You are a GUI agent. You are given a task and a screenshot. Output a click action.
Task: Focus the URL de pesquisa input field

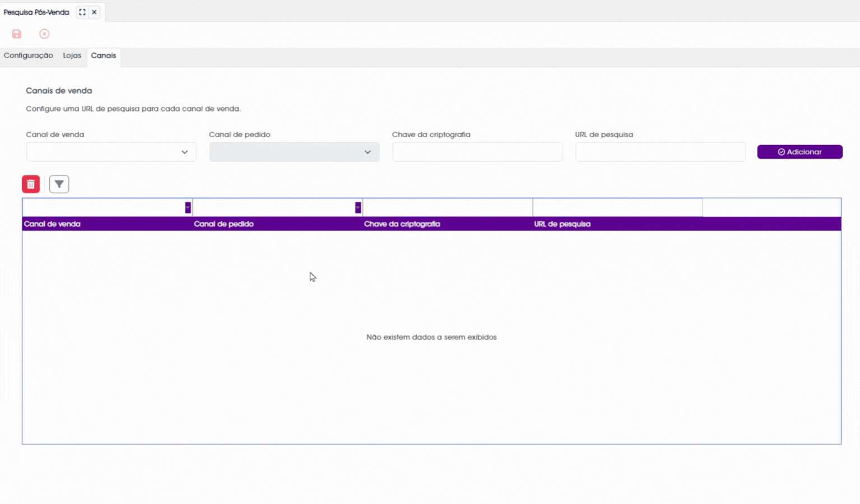coord(660,152)
